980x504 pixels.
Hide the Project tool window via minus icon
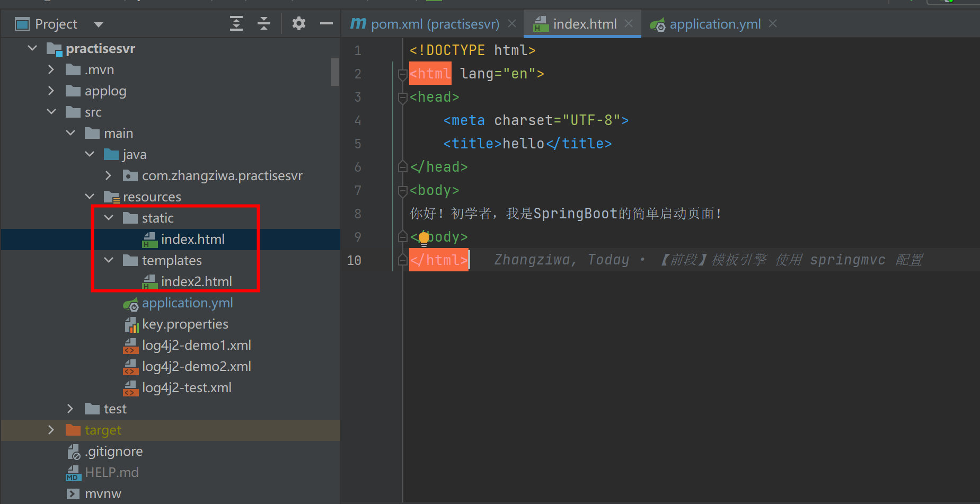pos(326,24)
